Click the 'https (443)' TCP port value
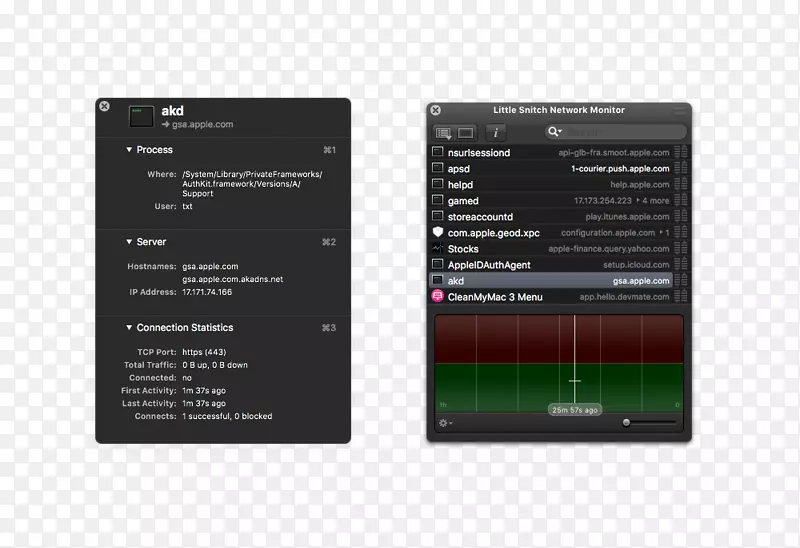The image size is (800, 548). [x=204, y=352]
